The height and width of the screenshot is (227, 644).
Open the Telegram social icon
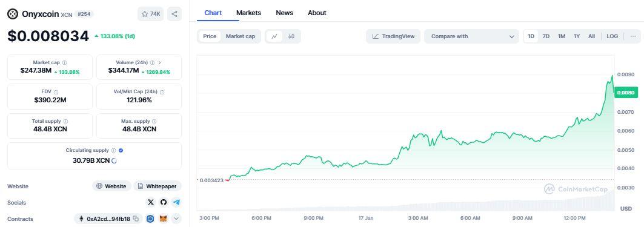[176, 202]
